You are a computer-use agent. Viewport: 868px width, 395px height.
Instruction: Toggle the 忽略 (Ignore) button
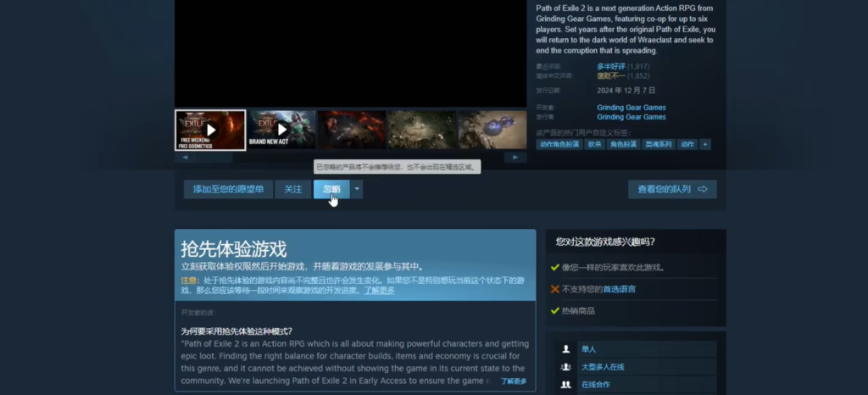click(331, 189)
